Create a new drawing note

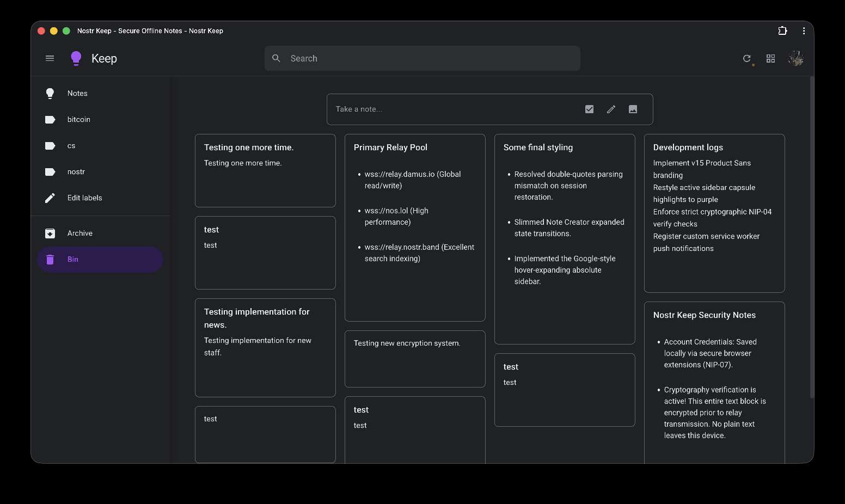point(611,109)
